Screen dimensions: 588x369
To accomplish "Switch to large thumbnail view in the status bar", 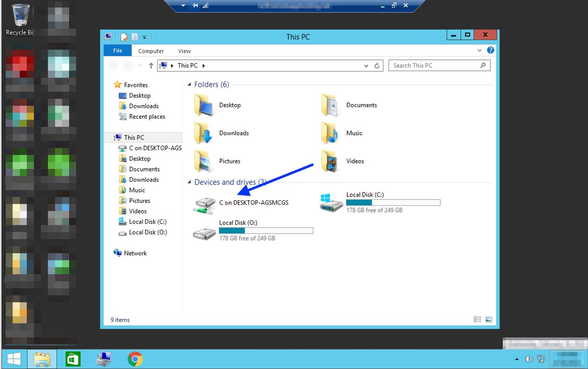I will 488,319.
